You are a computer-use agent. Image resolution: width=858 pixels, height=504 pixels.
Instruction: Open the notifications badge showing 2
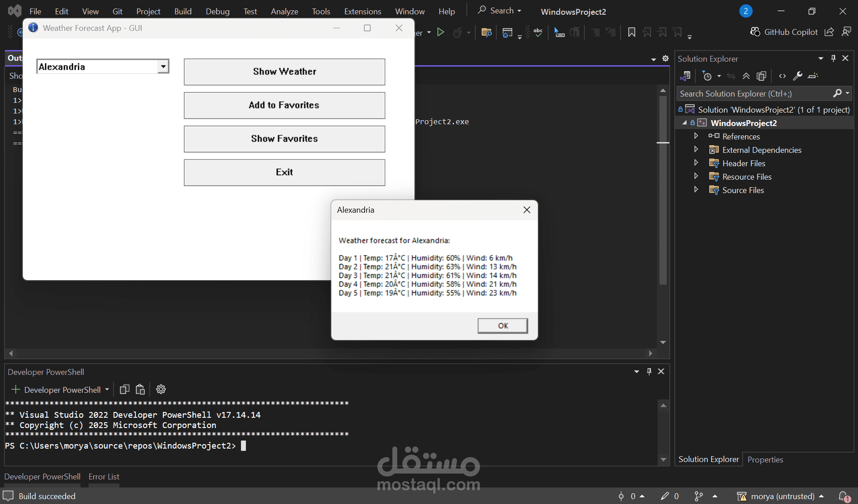(x=745, y=11)
